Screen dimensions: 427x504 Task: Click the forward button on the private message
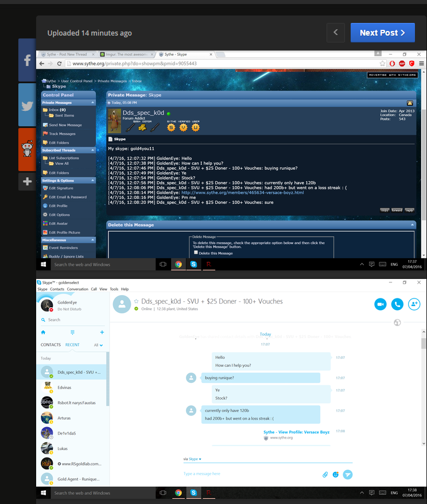tap(397, 210)
